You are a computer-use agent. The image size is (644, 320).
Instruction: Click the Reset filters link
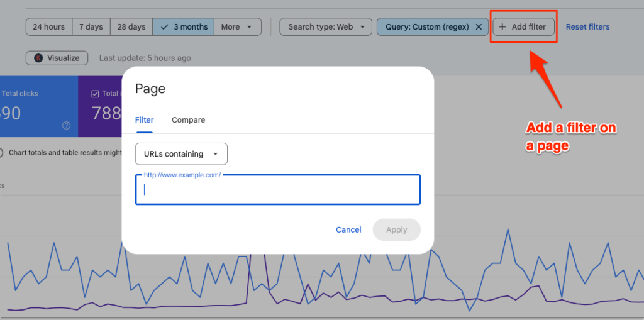click(587, 27)
